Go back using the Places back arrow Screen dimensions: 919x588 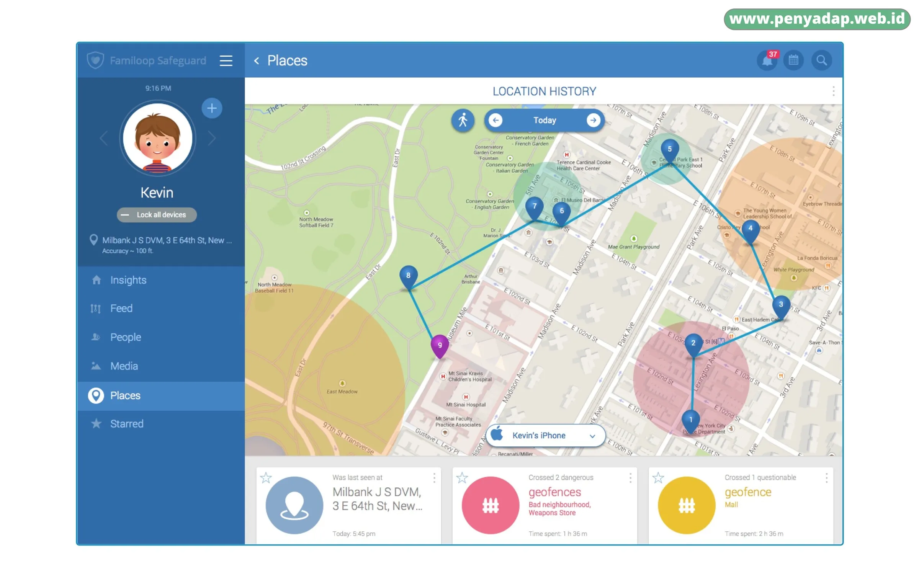tap(257, 60)
